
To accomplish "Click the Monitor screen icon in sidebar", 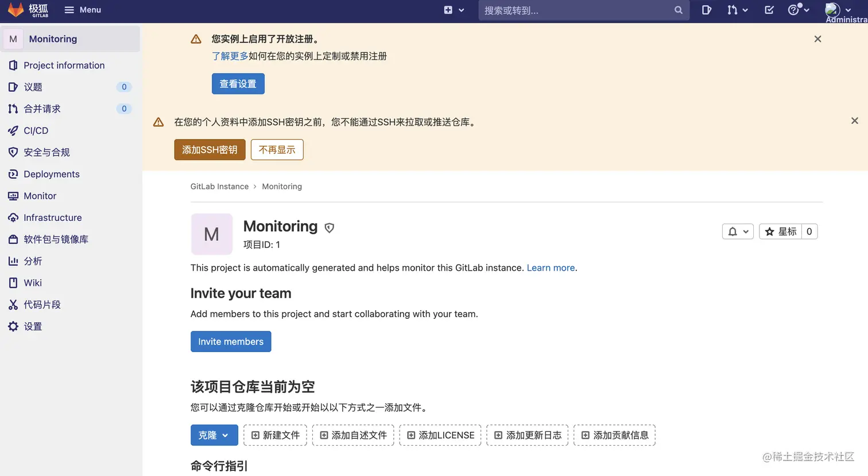I will [13, 196].
